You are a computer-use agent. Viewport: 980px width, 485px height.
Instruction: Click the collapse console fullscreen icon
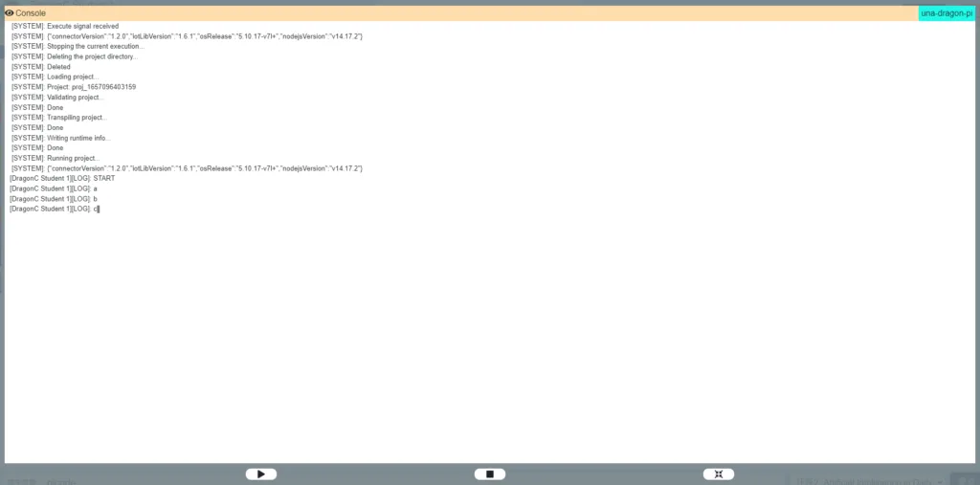(x=719, y=474)
